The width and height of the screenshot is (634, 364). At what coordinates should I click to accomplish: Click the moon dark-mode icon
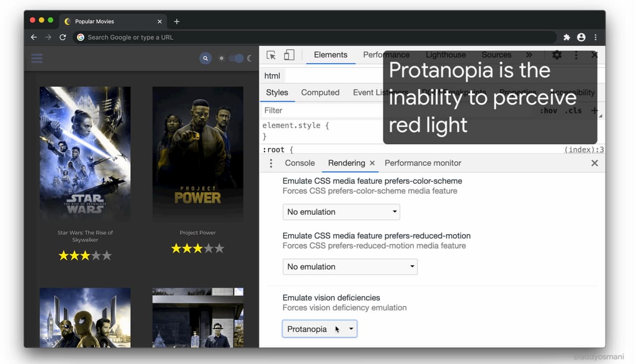coord(250,58)
